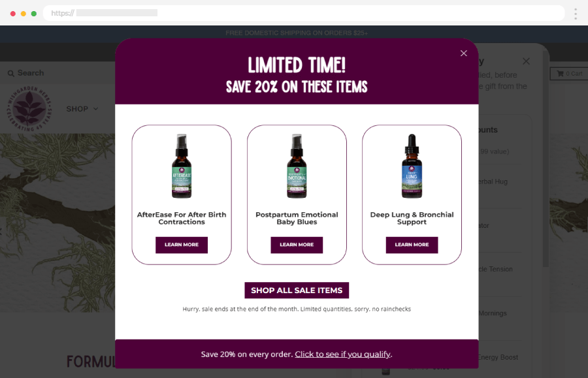Click the browser address bar
588x378 pixels.
click(x=304, y=13)
